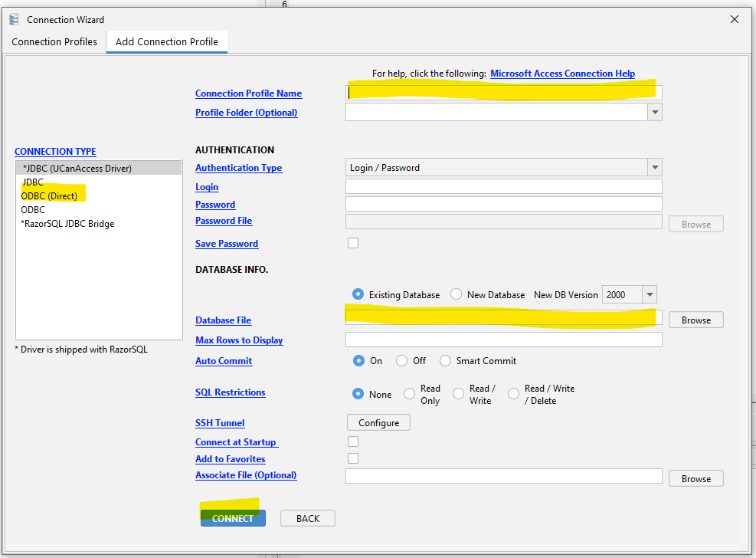Switch to the Connection Profiles tab
Viewport: 756px width, 558px height.
(x=54, y=42)
